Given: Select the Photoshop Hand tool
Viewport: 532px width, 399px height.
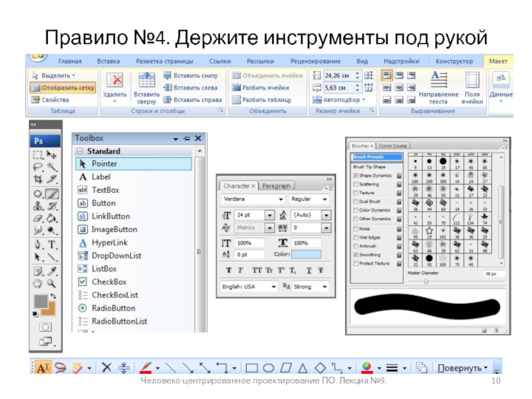Looking at the screenshot, I should (x=38, y=283).
